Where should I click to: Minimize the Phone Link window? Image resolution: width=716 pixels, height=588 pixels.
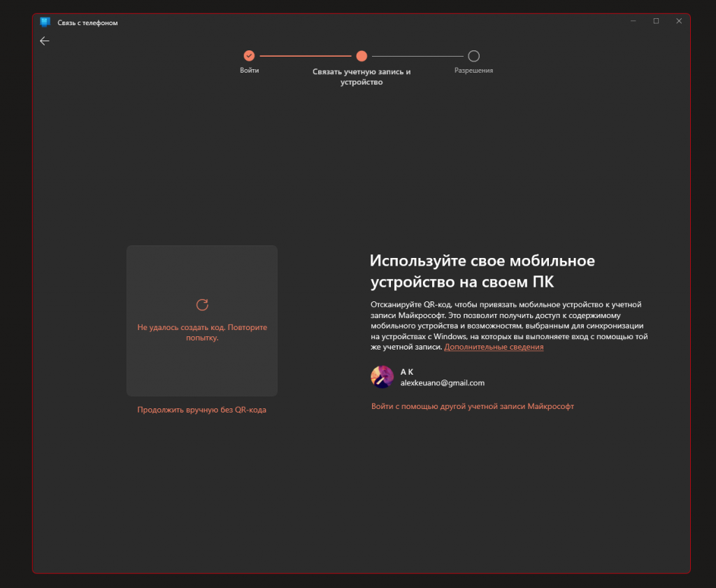tap(633, 21)
